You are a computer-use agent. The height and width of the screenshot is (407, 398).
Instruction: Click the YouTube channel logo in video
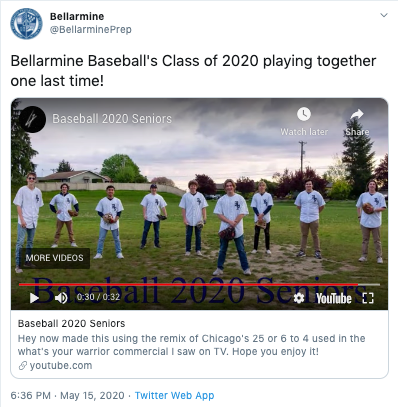pos(32,119)
